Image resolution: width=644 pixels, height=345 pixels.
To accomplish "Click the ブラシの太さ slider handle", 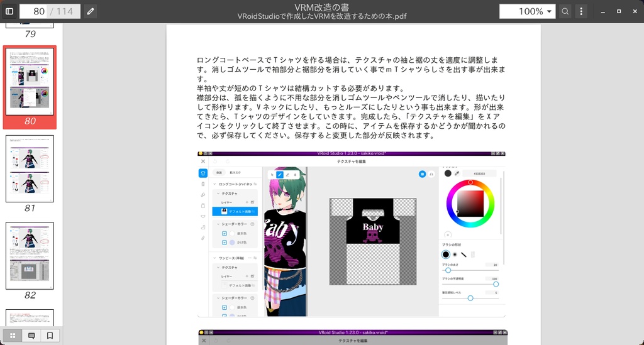I will coord(448,270).
